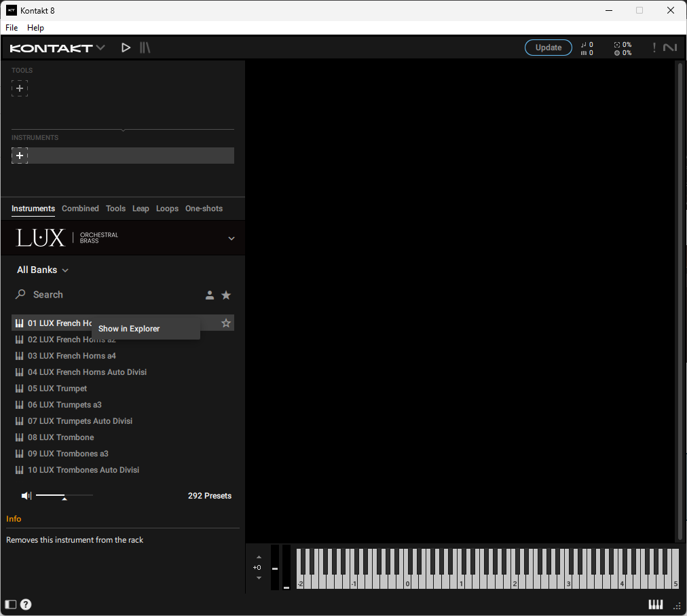
Task: Select preset 06 LUX Trumpets a3
Action: 123,405
